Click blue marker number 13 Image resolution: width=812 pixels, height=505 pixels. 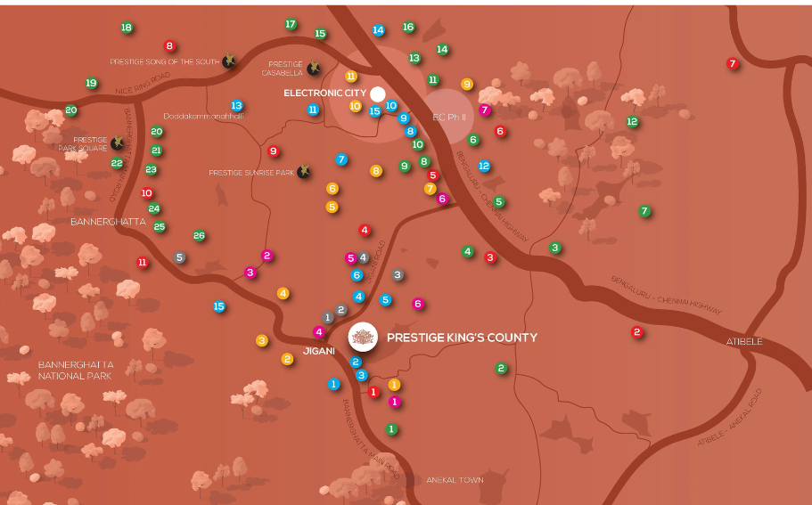point(237,106)
